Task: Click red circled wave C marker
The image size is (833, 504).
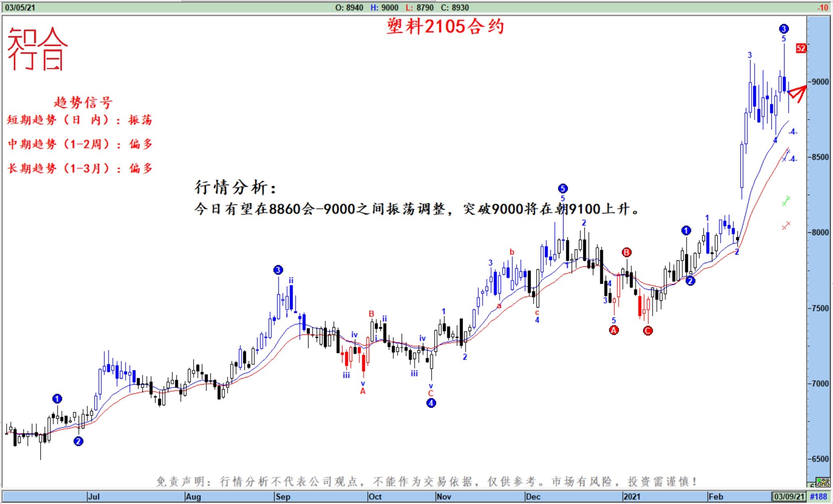Action: [648, 331]
